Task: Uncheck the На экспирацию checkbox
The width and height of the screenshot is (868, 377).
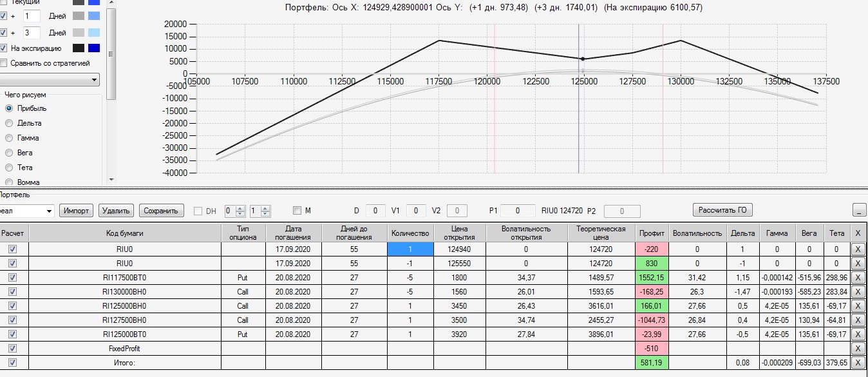Action: (x=3, y=48)
